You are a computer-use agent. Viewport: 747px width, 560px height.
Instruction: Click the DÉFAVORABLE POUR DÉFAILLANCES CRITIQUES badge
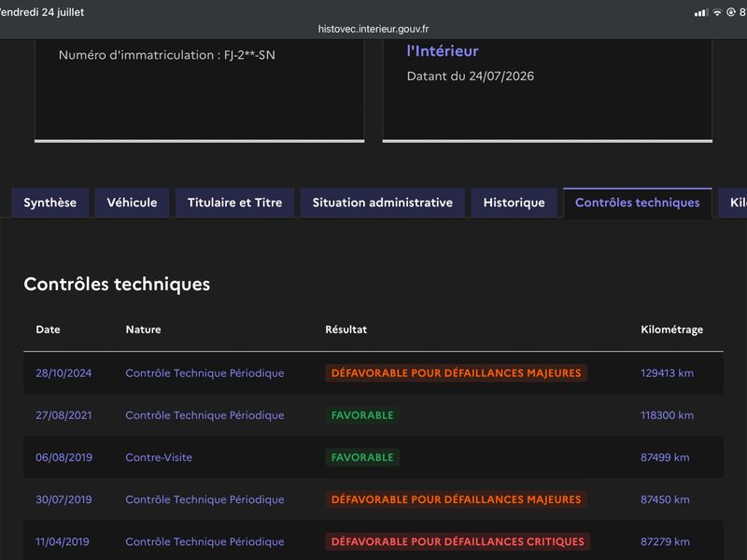[x=458, y=541]
